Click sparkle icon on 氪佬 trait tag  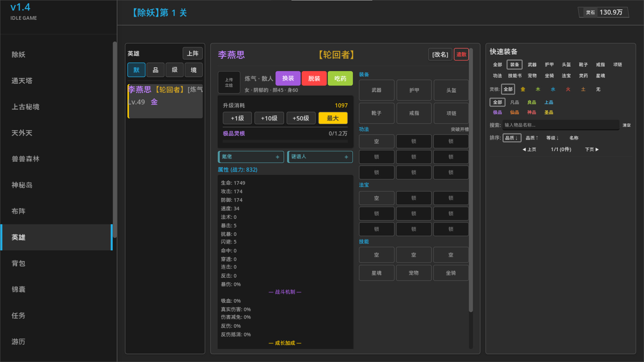pos(277,157)
